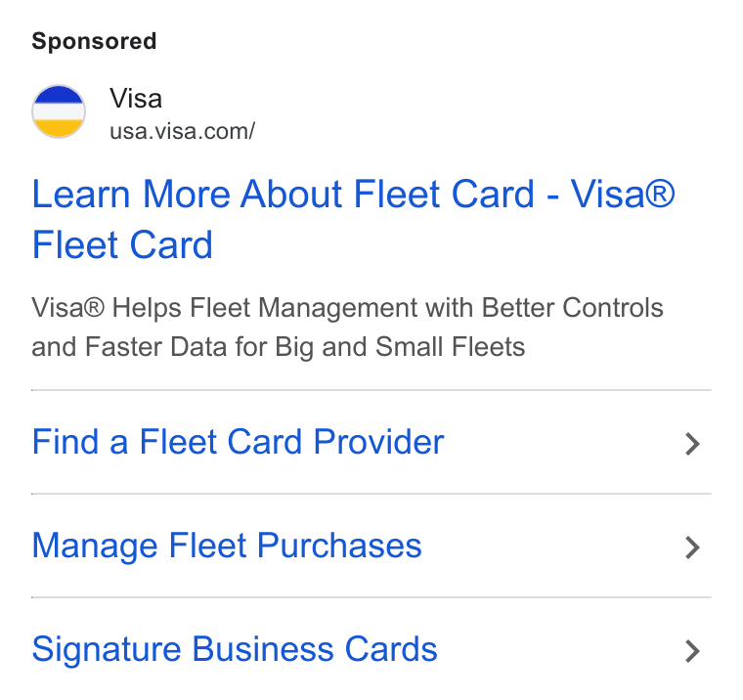Open the Learn More About Fleet Card headline
Image resolution: width=743 pixels, height=700 pixels.
353,219
